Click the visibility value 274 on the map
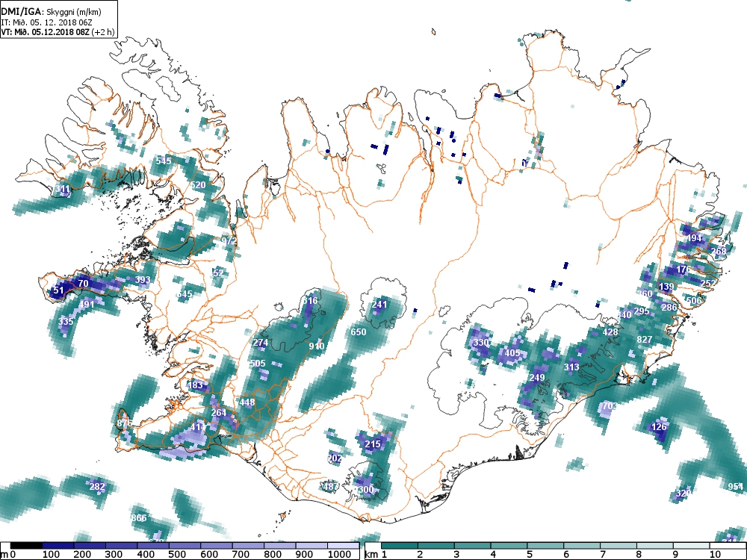 [260, 343]
